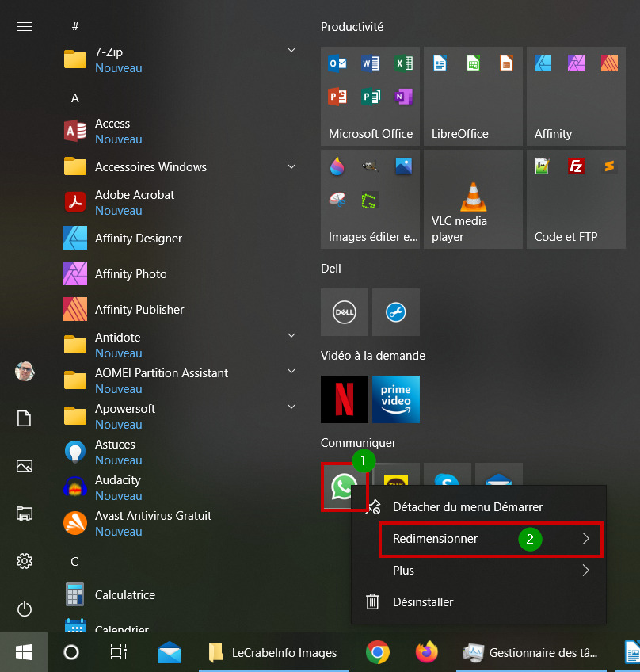The image size is (640, 672).
Task: Click the Power button icon
Action: point(25,609)
